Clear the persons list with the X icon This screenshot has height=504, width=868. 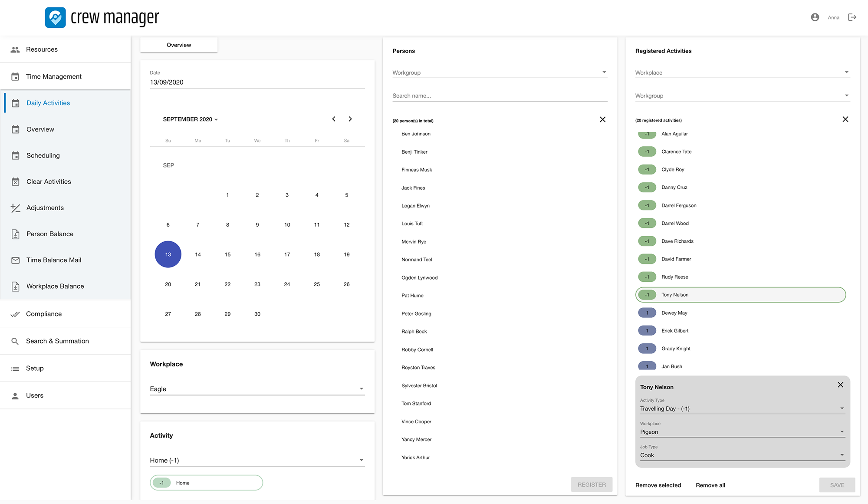(602, 119)
